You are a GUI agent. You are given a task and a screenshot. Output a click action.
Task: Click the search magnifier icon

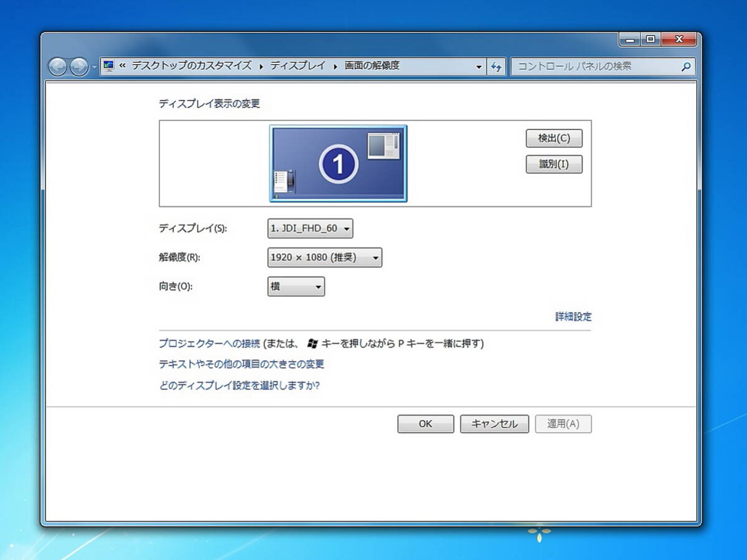click(686, 67)
